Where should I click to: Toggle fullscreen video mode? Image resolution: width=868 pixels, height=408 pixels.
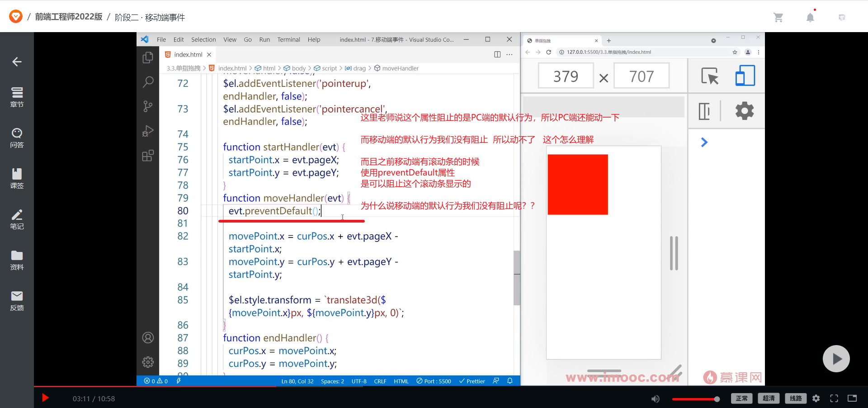[x=834, y=399]
